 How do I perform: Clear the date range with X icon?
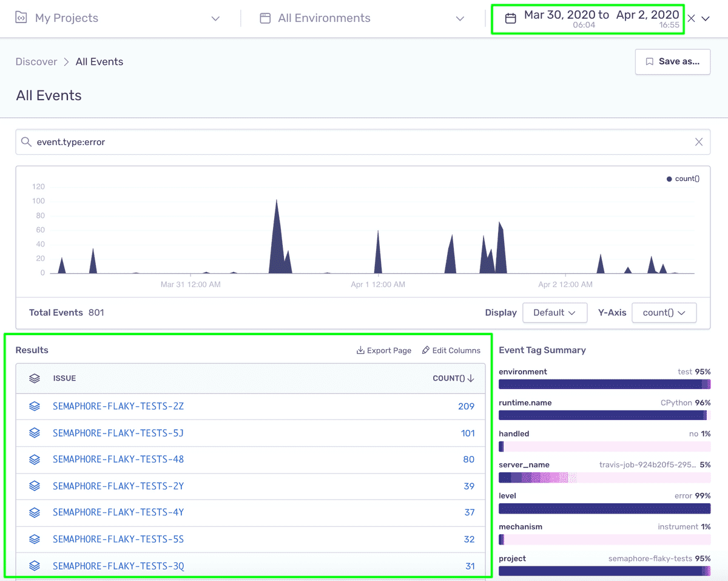(x=692, y=18)
